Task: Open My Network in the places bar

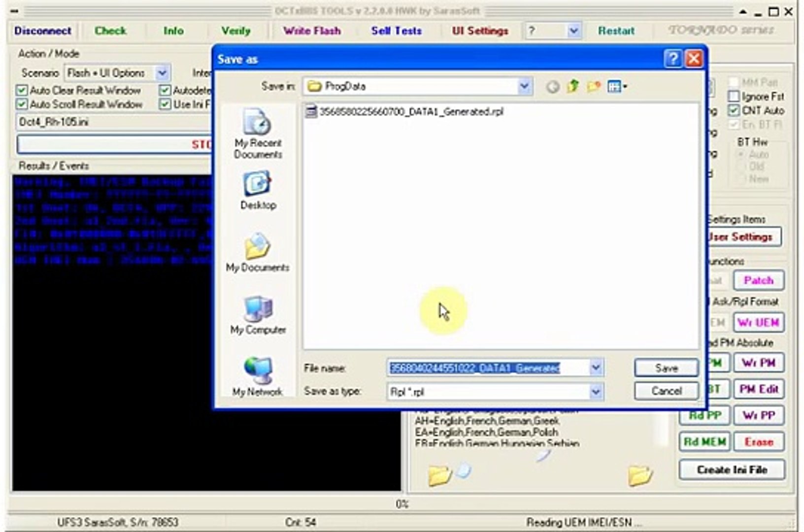Action: coord(258,377)
